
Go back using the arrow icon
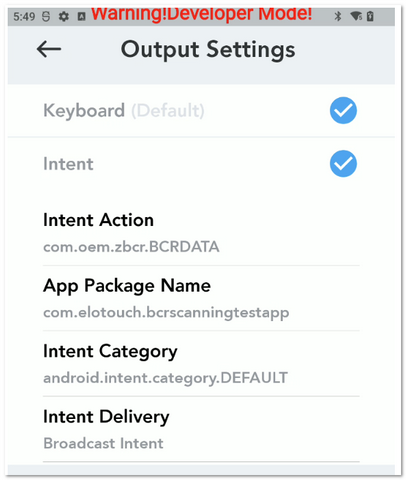coord(49,49)
